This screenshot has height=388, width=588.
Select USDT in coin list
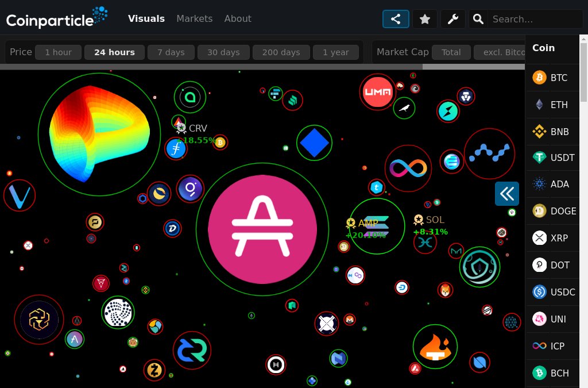(552, 157)
